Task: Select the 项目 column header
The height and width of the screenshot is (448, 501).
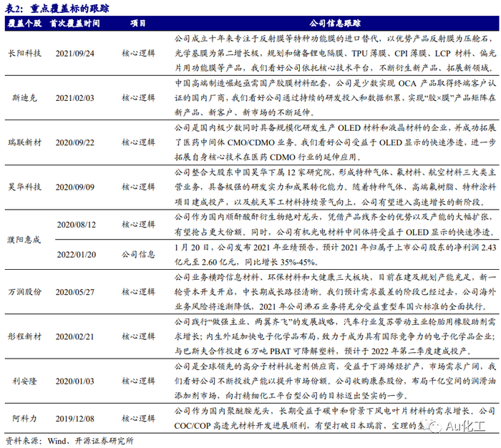Action: [138, 24]
